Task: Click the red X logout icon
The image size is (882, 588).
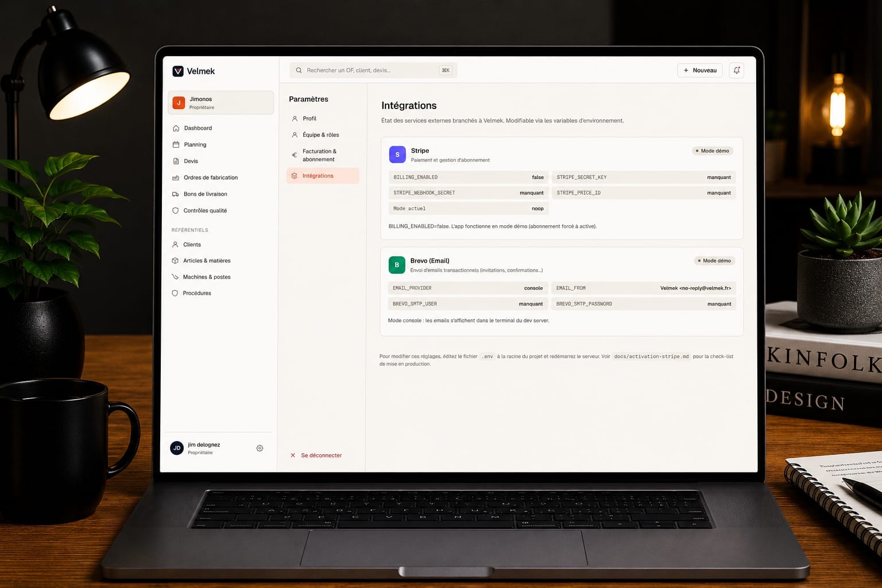Action: (x=293, y=455)
